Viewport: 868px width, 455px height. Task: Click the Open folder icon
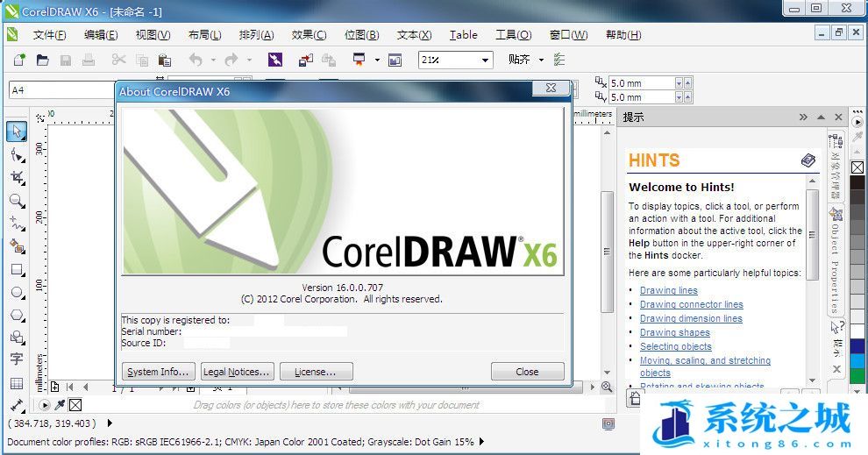tap(43, 60)
